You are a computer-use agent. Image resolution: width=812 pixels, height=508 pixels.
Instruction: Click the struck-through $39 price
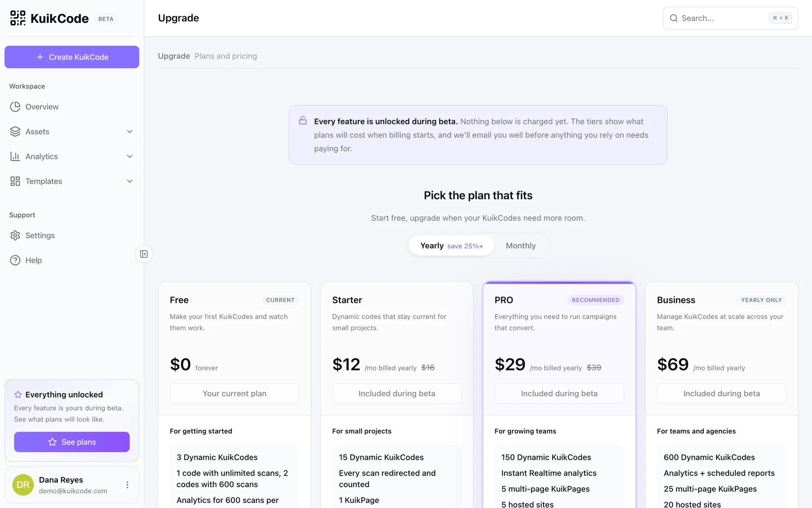594,368
